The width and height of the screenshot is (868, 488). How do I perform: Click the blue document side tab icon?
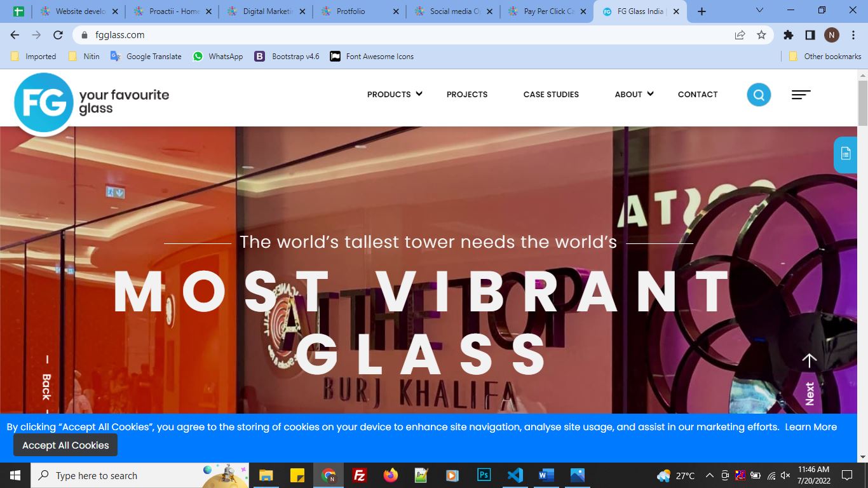coord(846,154)
